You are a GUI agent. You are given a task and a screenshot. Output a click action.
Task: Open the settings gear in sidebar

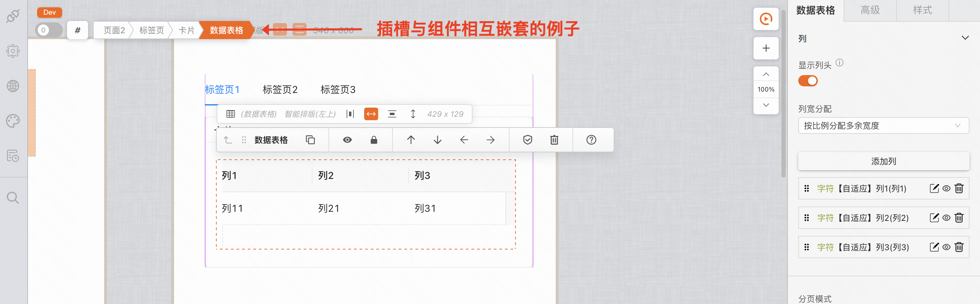point(13,51)
